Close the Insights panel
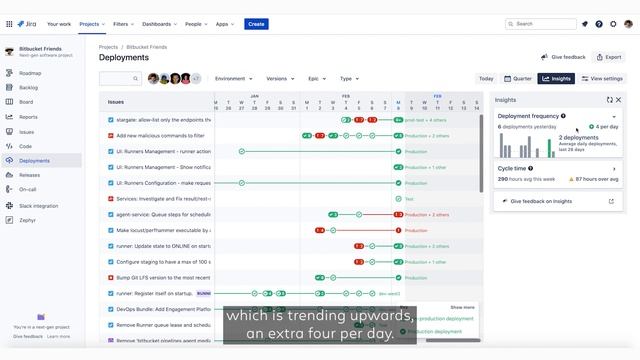Viewport: 640px width, 360px height. click(618, 100)
